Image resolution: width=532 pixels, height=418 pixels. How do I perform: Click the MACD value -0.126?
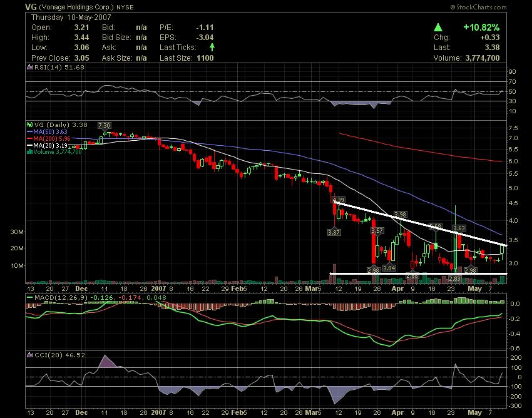[102, 298]
